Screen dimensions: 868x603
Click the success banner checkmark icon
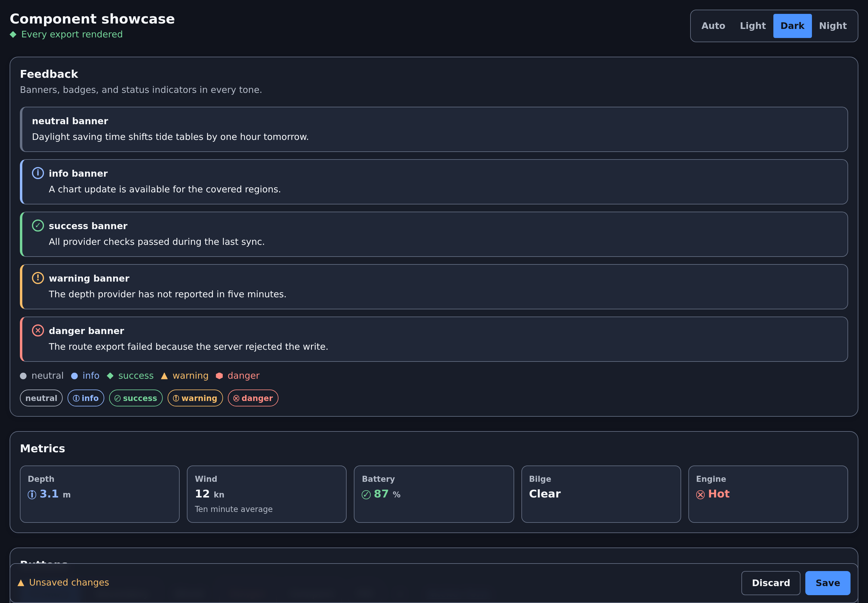click(x=38, y=226)
